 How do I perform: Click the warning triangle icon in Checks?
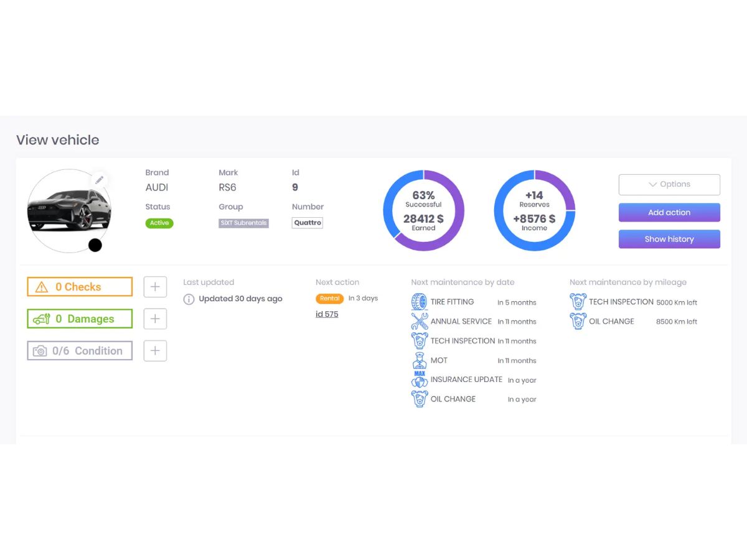click(x=42, y=287)
